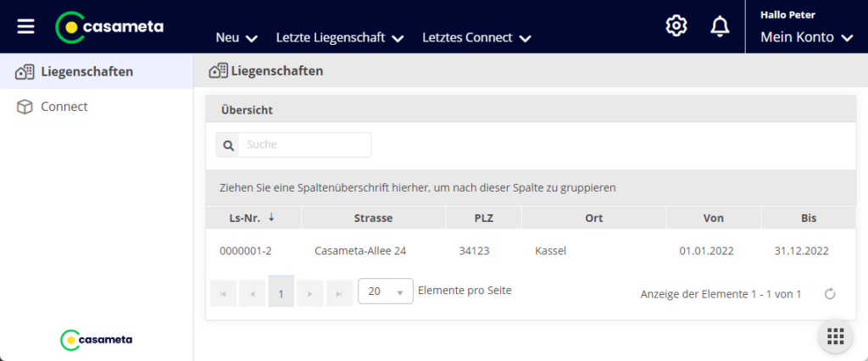This screenshot has height=361, width=868.
Task: Open the elements per page selector
Action: 386,291
